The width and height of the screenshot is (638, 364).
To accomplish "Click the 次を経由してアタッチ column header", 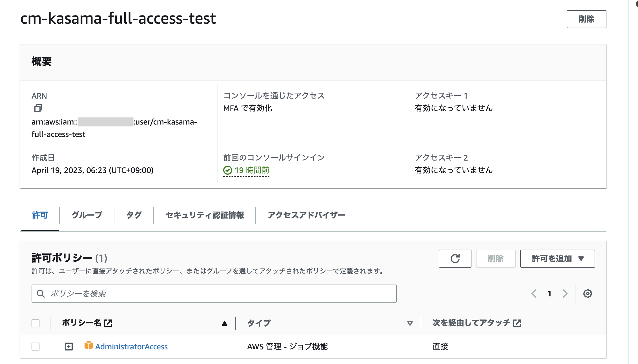I will [471, 323].
